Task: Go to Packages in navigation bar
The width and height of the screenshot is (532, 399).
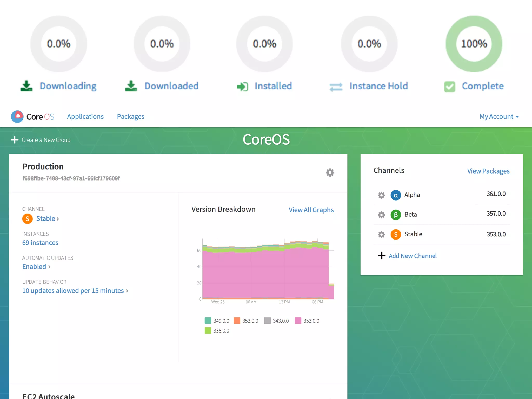Action: pos(130,117)
